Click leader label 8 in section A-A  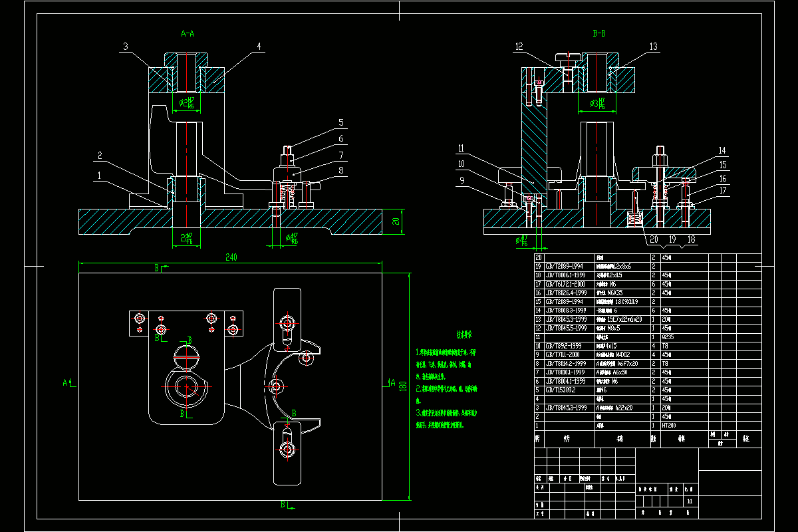[x=340, y=171]
